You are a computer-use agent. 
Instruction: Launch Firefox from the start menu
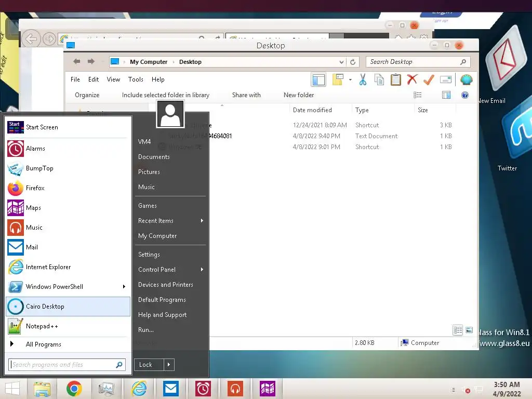click(68, 188)
